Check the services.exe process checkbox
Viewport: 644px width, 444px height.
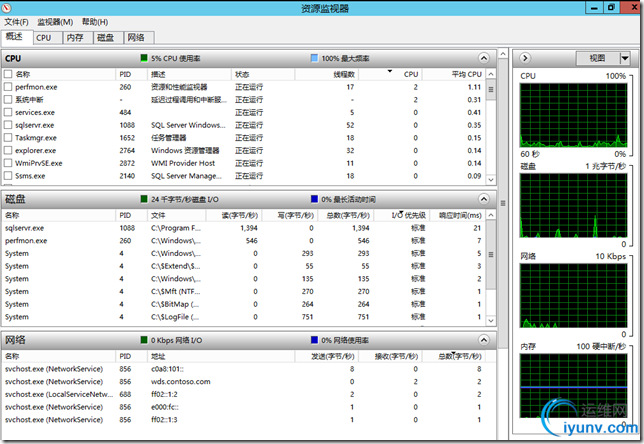click(8, 113)
